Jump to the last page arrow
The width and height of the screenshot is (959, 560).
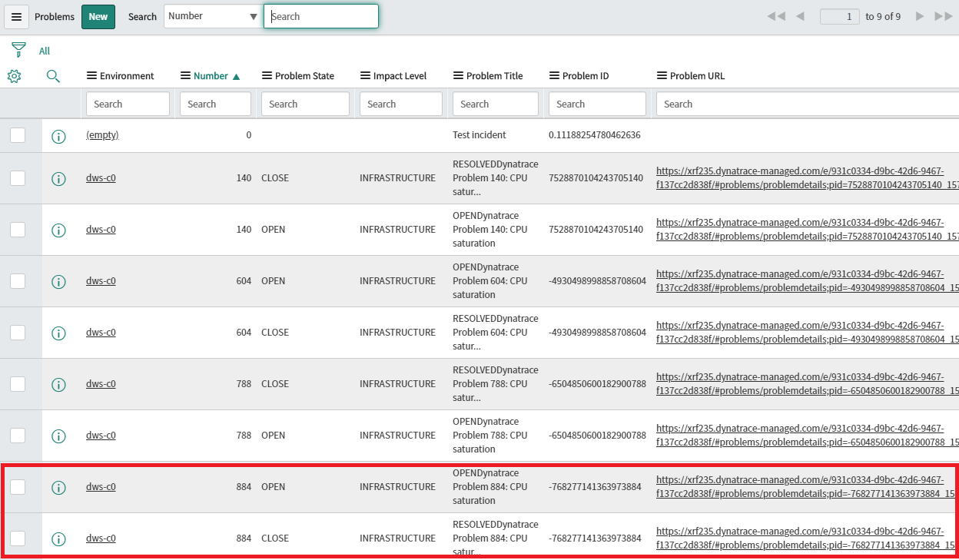(943, 16)
